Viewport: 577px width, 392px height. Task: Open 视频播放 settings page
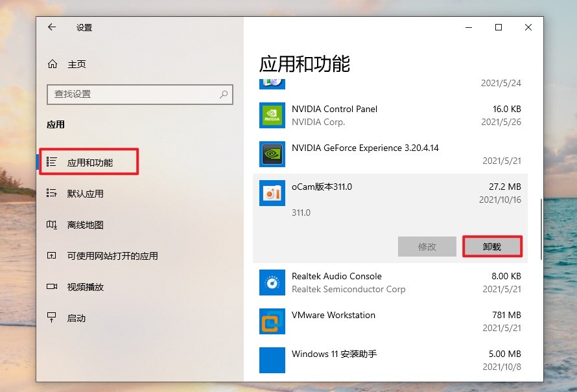pyautogui.click(x=85, y=287)
